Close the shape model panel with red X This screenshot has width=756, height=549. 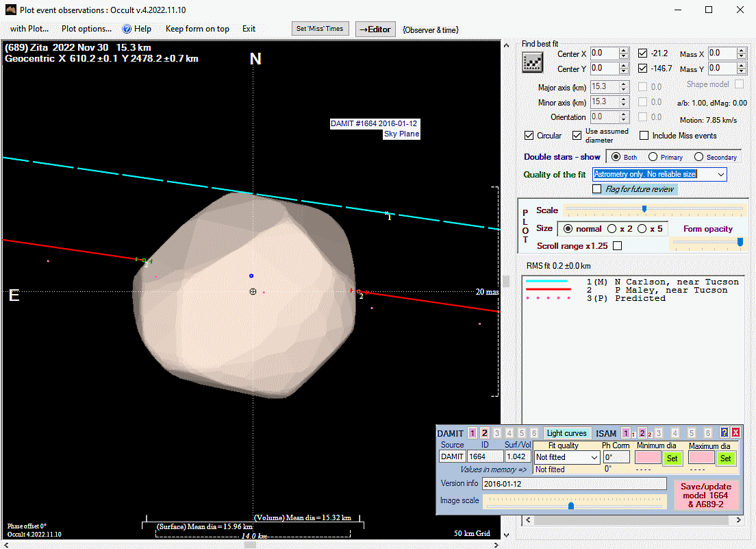735,432
